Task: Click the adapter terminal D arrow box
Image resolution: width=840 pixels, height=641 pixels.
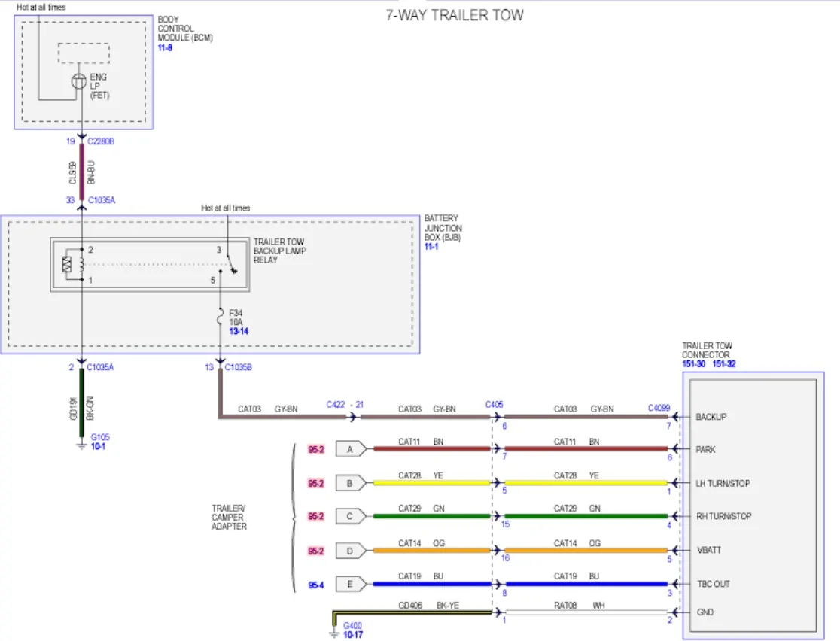Action: click(352, 551)
